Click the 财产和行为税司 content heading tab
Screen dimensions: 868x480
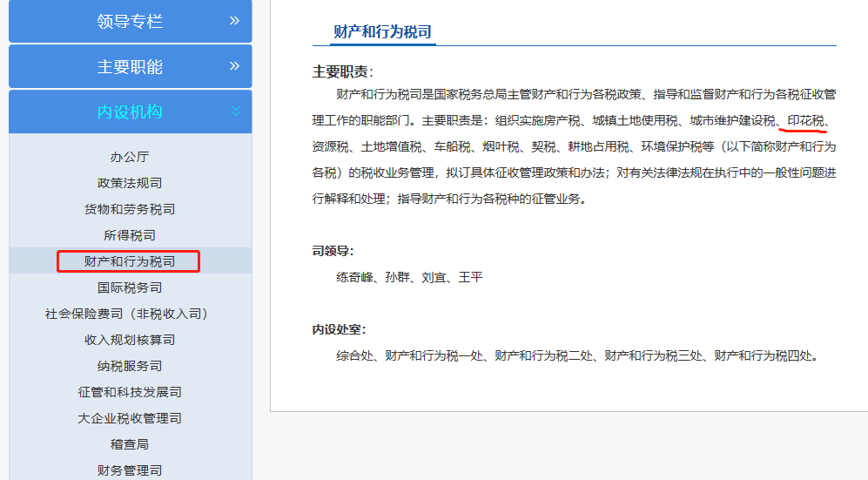click(x=382, y=32)
